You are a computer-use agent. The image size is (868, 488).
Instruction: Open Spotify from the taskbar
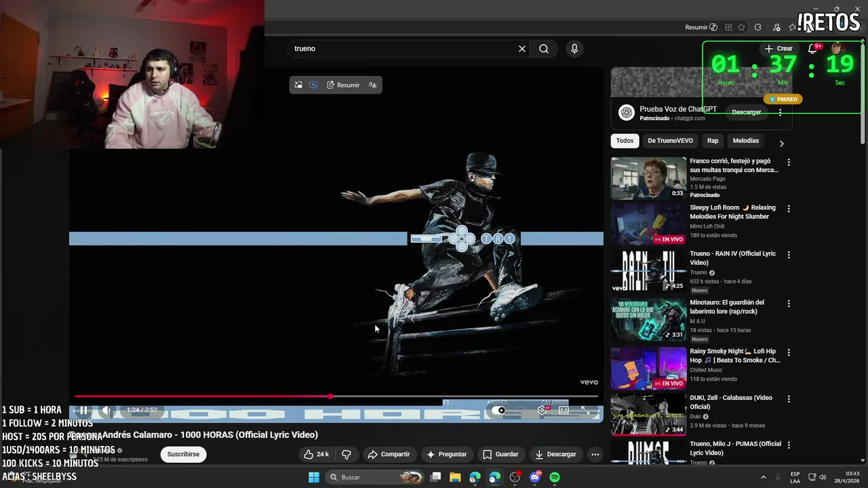pos(555,477)
